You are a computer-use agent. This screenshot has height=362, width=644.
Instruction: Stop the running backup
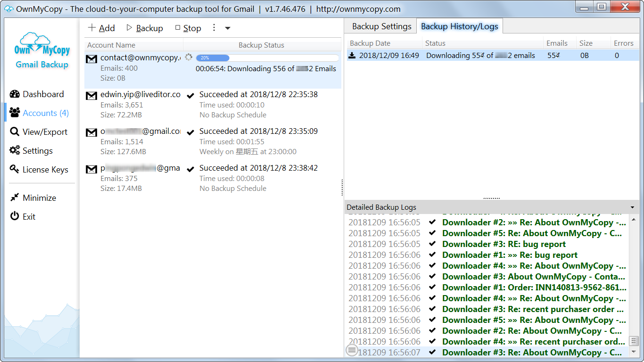(188, 28)
